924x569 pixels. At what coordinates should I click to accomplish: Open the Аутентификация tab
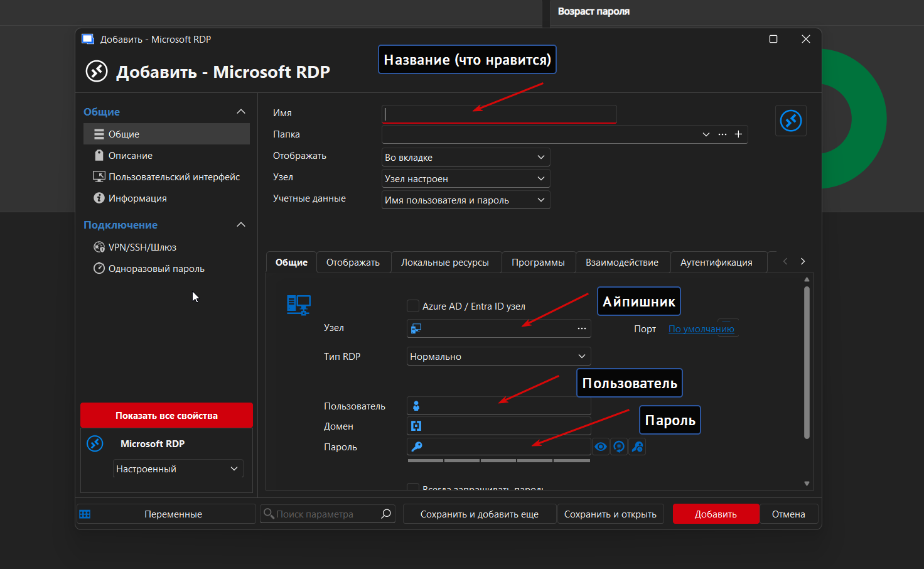click(716, 263)
